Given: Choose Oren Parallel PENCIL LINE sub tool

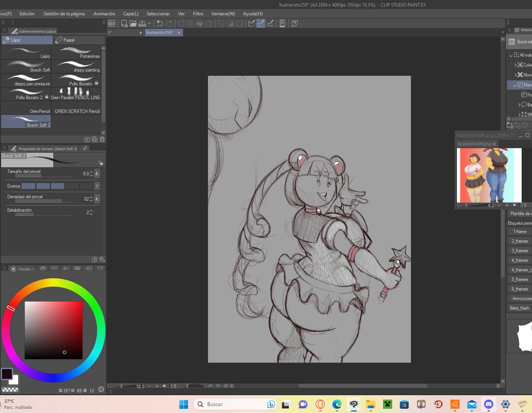Looking at the screenshot, I should 76,94.
